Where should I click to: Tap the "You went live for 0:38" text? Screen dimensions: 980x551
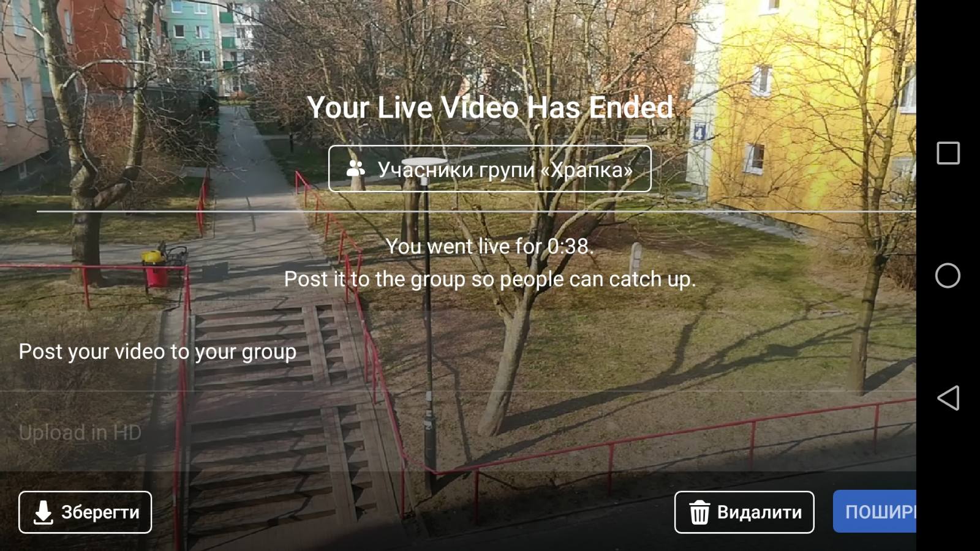[490, 246]
